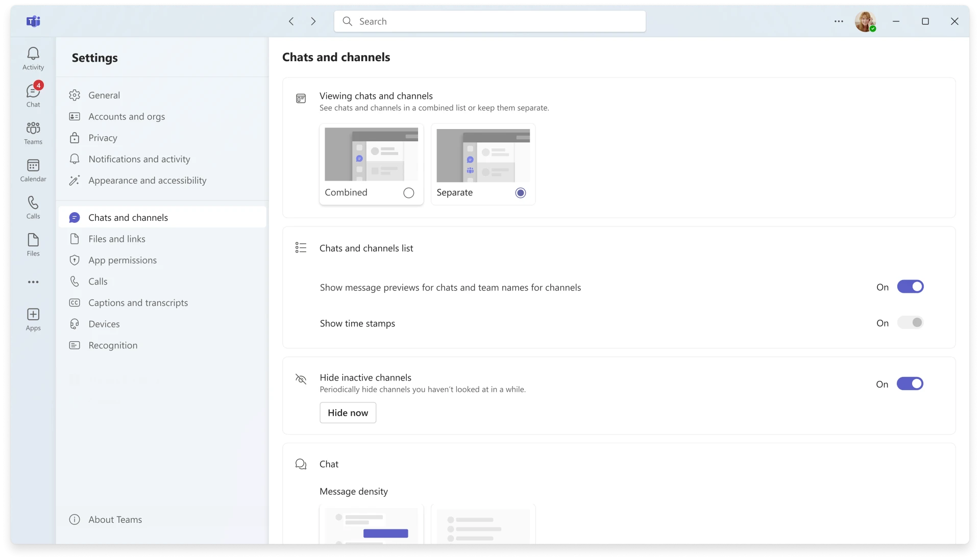This screenshot has width=980, height=560.
Task: Toggle Show message previews off
Action: 911,287
